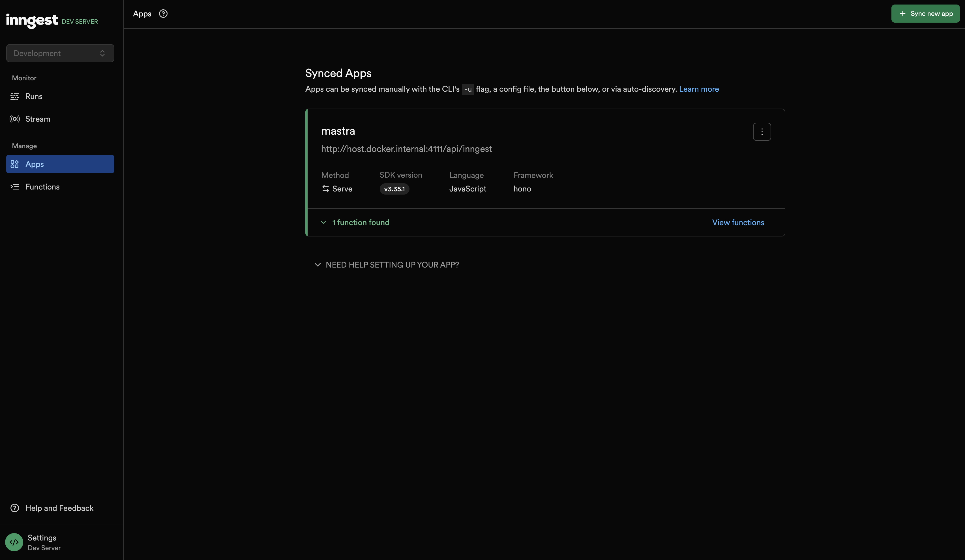Open the Development environment selector
965x560 pixels.
point(60,53)
